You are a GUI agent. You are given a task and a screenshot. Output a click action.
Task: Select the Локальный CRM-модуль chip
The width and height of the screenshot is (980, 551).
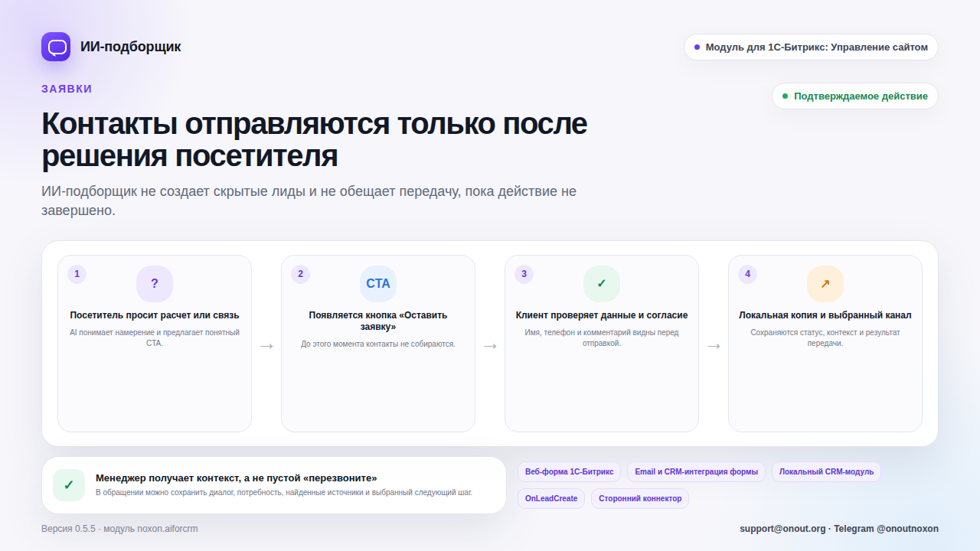tap(826, 472)
